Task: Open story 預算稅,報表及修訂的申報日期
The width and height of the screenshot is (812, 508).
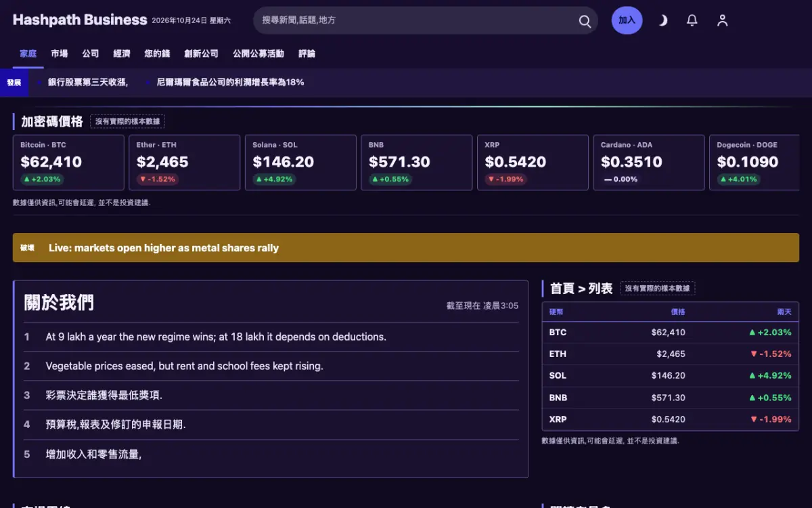Action: [116, 425]
